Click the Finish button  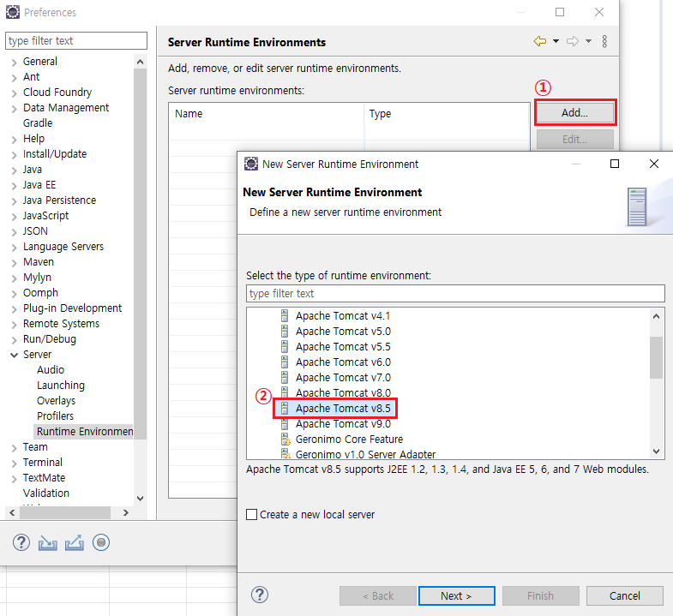pyautogui.click(x=541, y=595)
